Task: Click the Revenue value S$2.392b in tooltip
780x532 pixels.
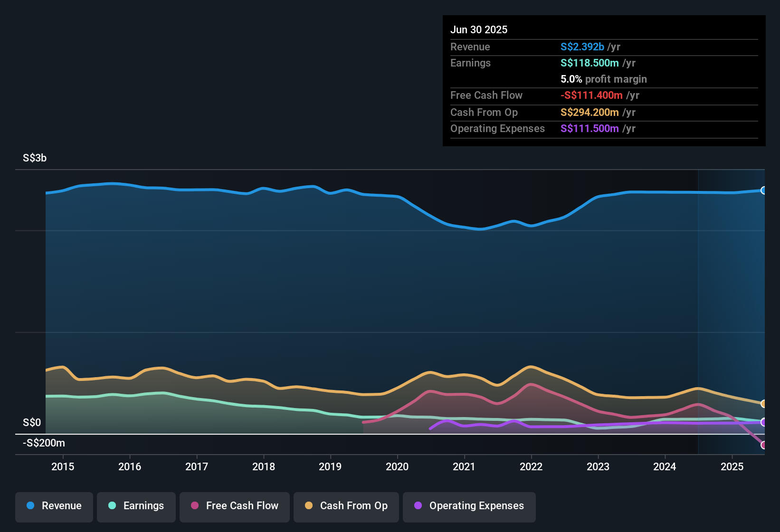Action: [582, 47]
